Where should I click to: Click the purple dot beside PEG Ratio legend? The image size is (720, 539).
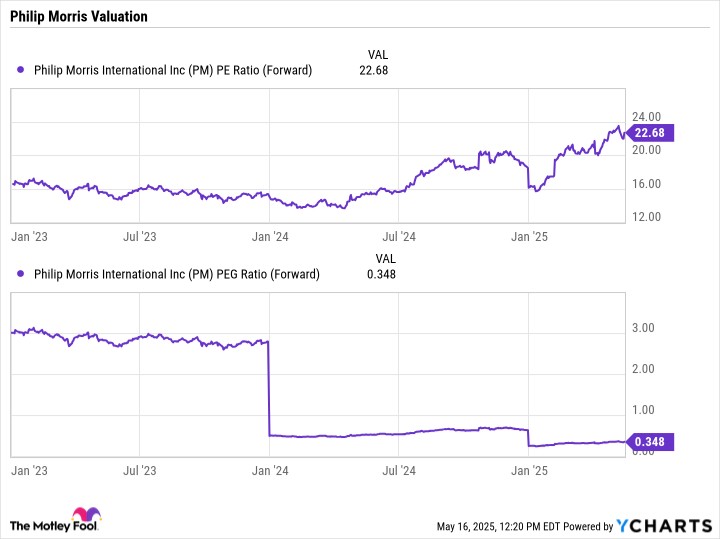(20, 274)
